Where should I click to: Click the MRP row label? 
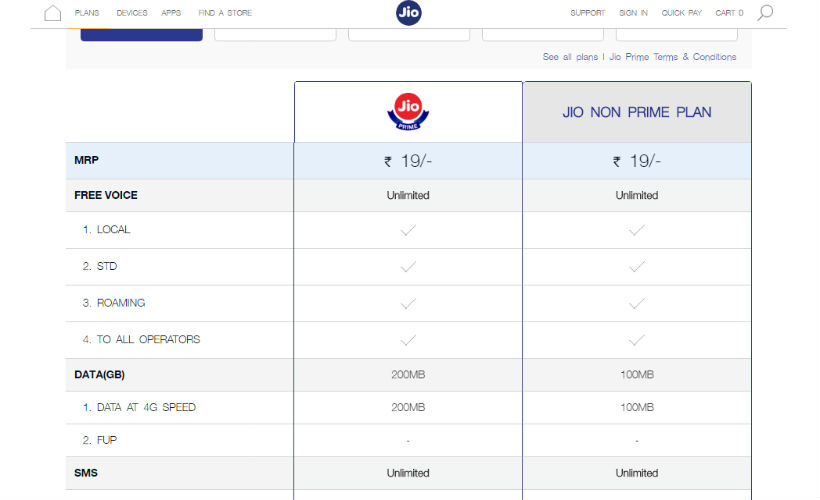86,160
